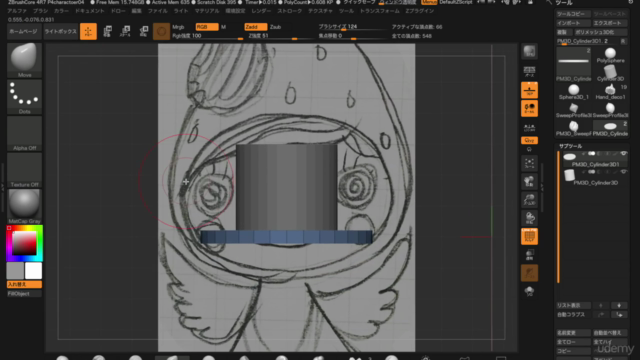Toggle the perspective view button on the right shelf

coord(529,71)
